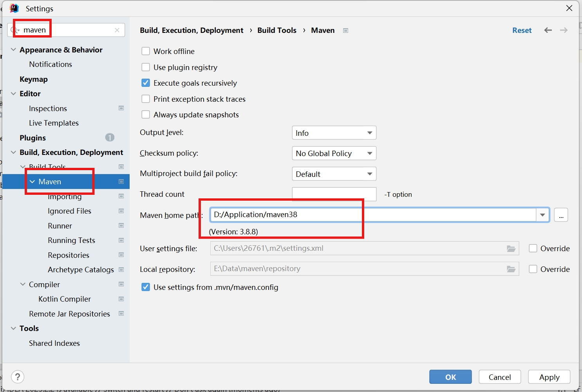Click folder icon in User settings file field
The height and width of the screenshot is (392, 582).
(511, 248)
